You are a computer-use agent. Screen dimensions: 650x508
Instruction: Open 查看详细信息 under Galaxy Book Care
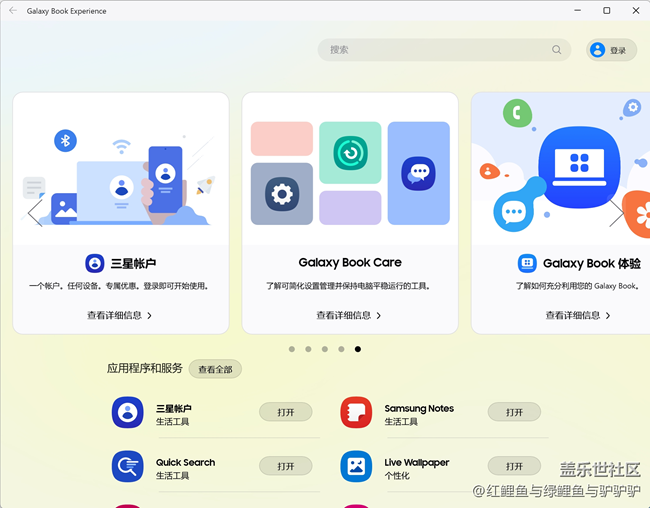(x=349, y=316)
